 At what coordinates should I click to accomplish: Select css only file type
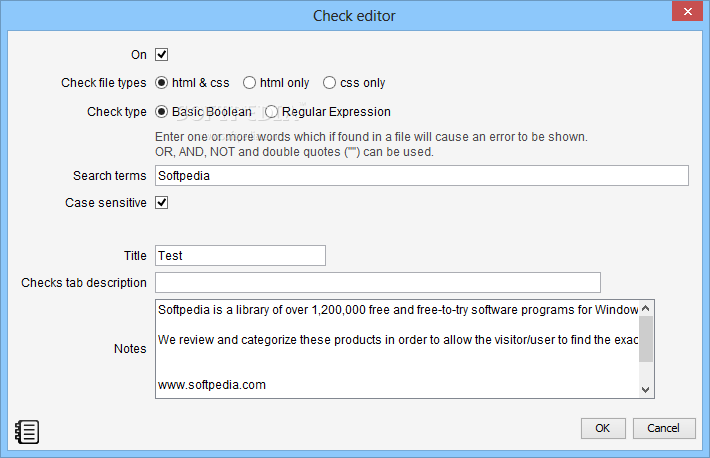coord(329,83)
